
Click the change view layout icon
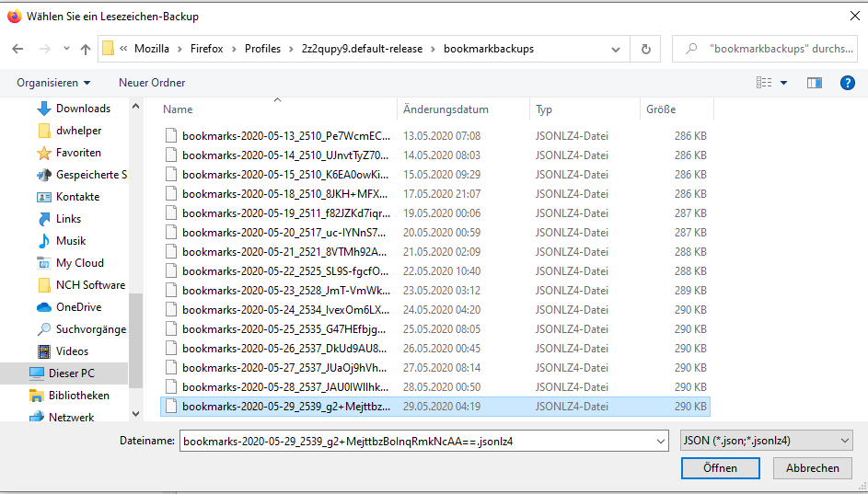(764, 83)
